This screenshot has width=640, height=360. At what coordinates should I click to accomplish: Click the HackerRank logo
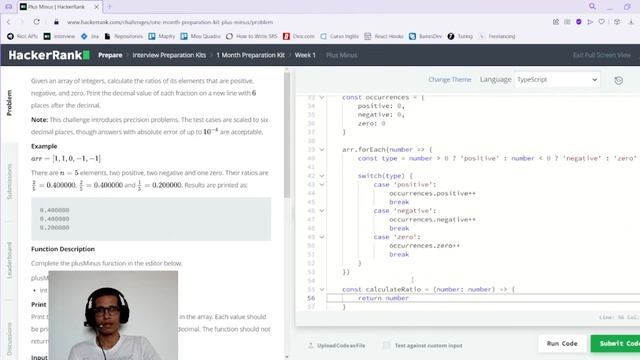pyautogui.click(x=49, y=55)
